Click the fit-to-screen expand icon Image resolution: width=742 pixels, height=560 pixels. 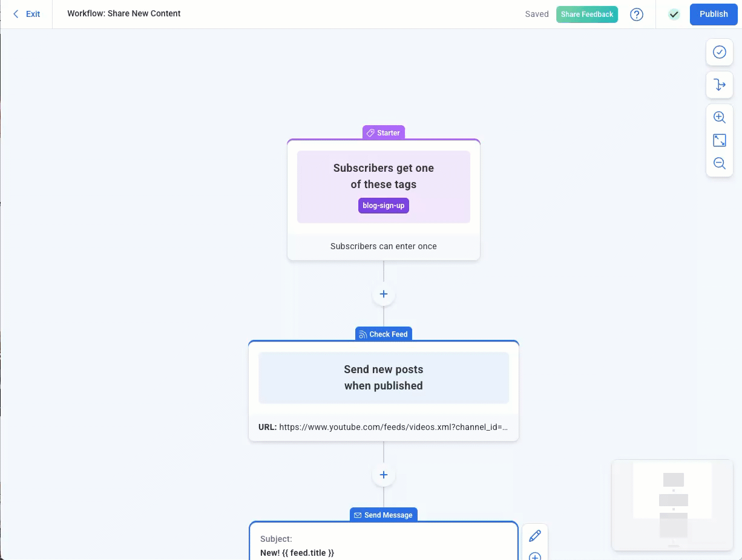tap(719, 140)
